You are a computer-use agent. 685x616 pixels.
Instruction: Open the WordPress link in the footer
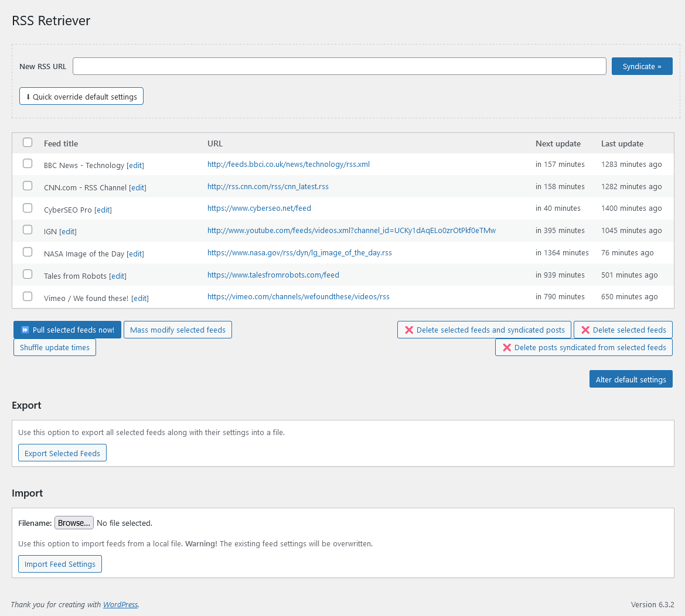(x=120, y=604)
